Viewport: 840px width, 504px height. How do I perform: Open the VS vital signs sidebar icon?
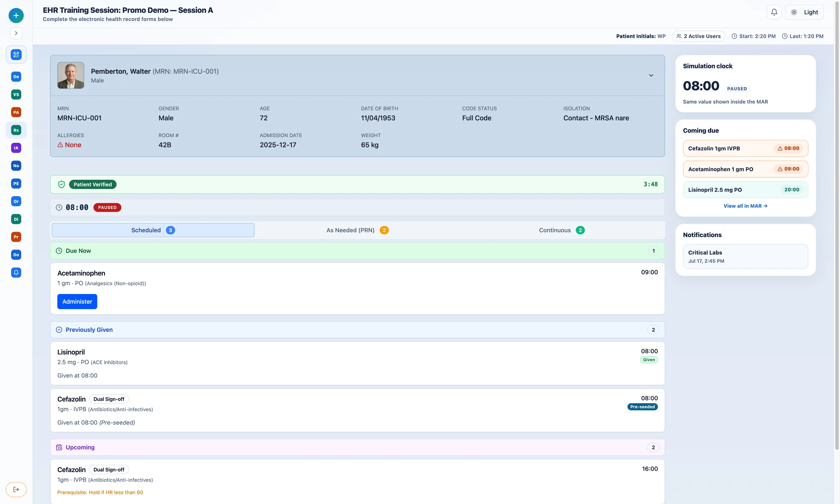(x=16, y=94)
